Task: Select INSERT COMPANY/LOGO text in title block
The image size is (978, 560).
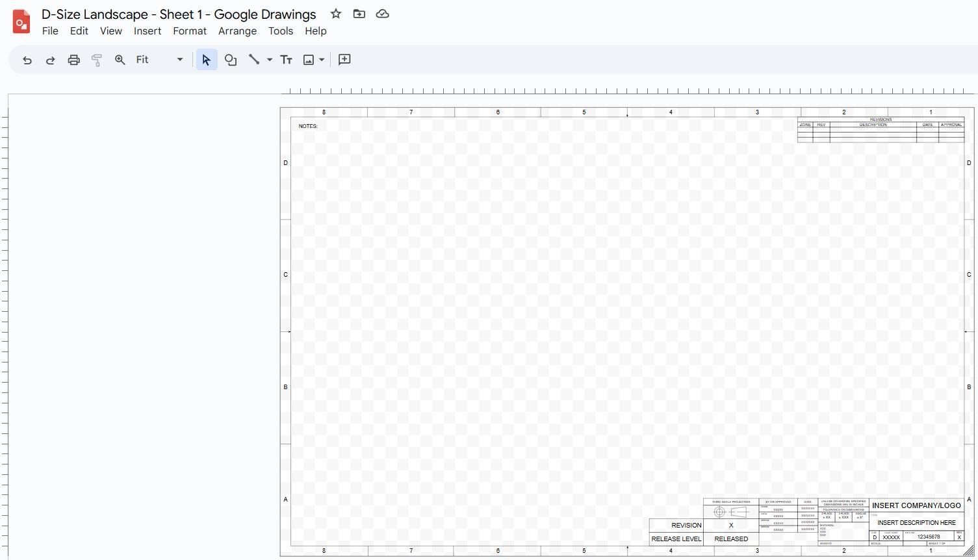Action: [916, 505]
